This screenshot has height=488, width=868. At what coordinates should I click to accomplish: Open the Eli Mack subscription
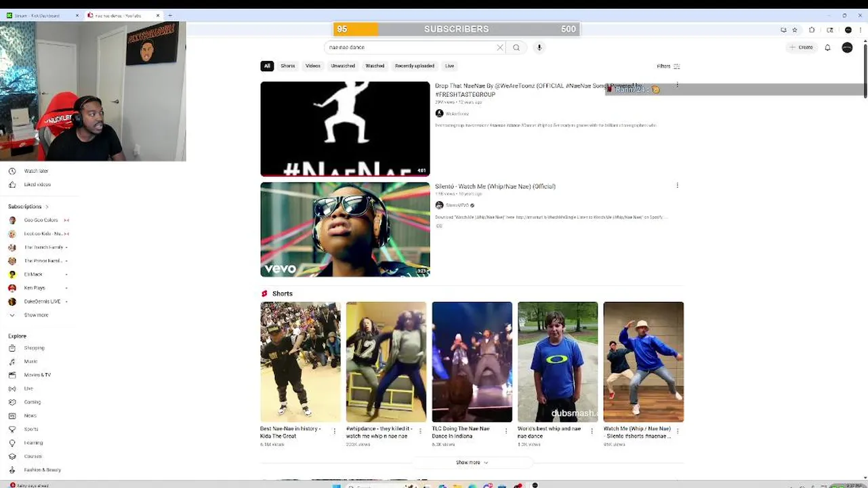click(34, 274)
